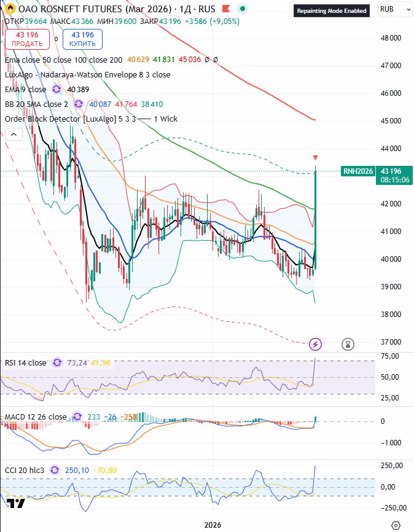
Task: Click OAO ROSNEFT FUTURES symbol title
Action: (x=96, y=9)
